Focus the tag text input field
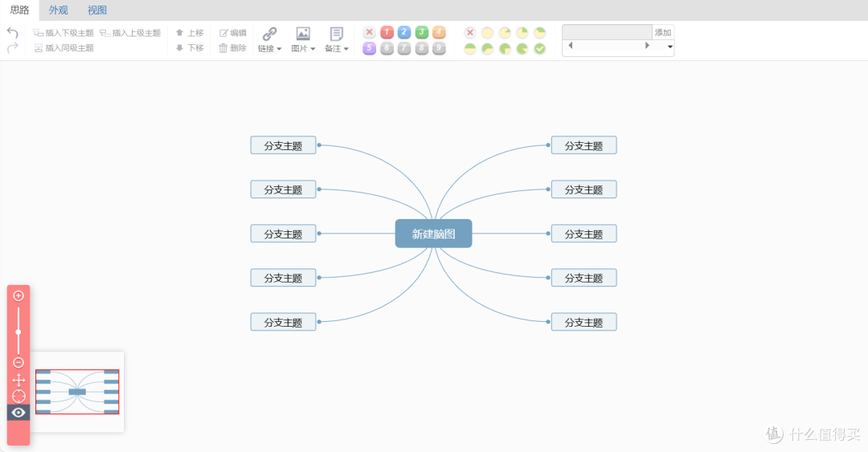The image size is (868, 452). [608, 32]
